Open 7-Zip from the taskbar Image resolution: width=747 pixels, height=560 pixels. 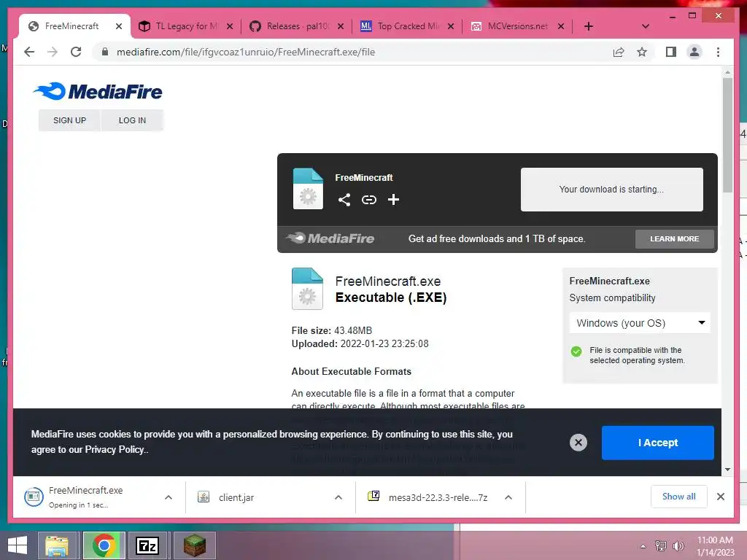pos(147,545)
